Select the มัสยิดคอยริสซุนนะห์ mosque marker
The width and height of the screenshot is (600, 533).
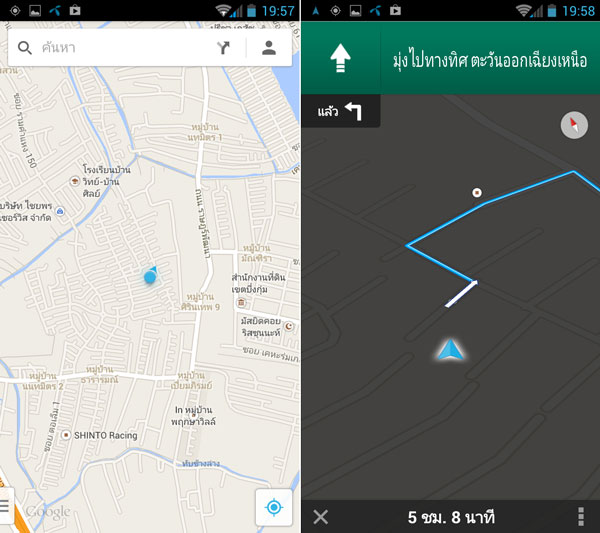click(x=289, y=326)
